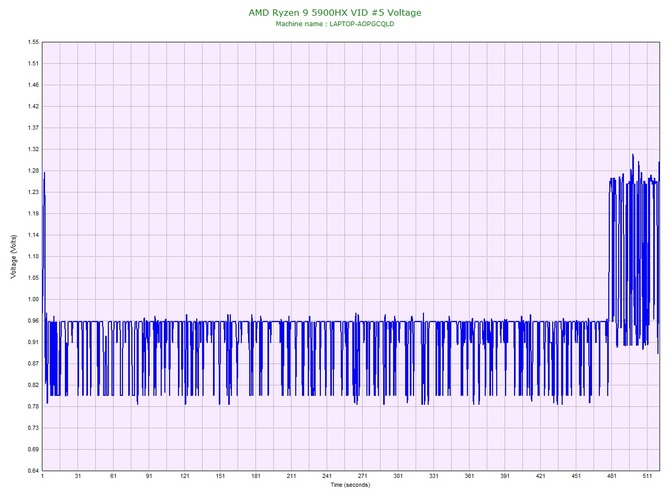
Task: Click the 421 tick on the time axis
Action: [541, 476]
